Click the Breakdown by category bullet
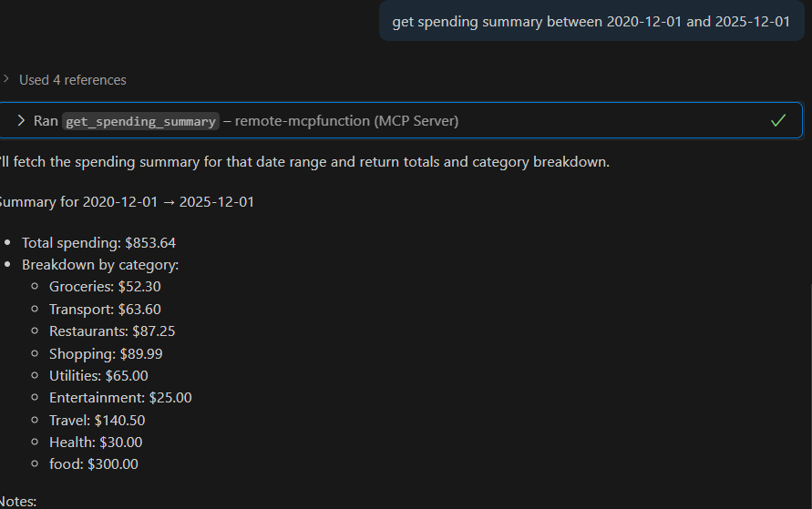This screenshot has height=509, width=812. [x=100, y=265]
